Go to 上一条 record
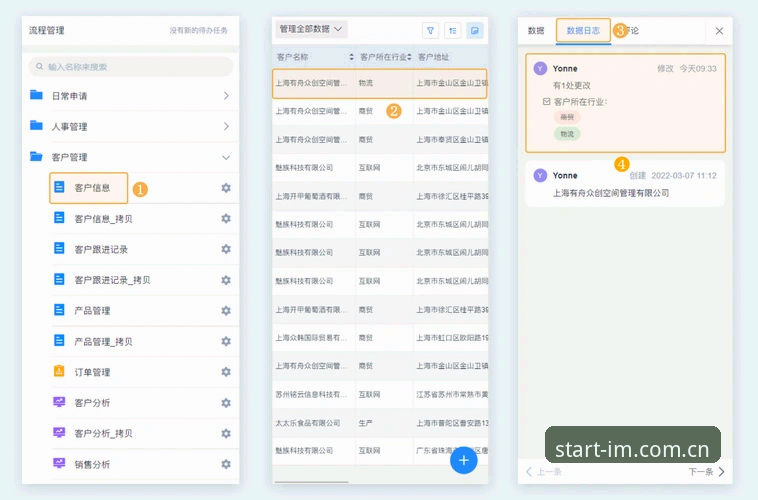This screenshot has height=500, width=758. click(543, 471)
